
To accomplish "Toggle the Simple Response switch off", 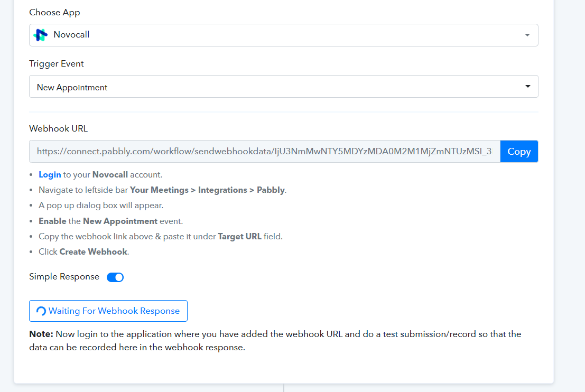I will pos(115,277).
